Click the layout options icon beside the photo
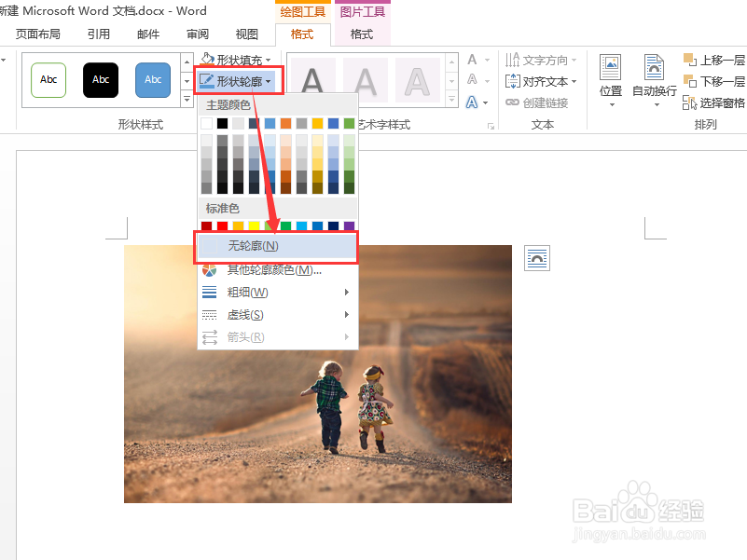This screenshot has width=747, height=560. [536, 258]
